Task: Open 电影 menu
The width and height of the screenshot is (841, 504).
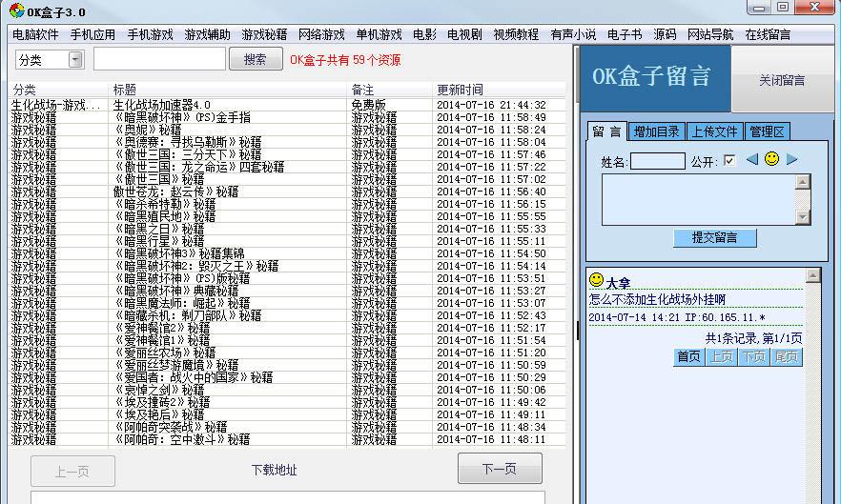Action: (424, 35)
